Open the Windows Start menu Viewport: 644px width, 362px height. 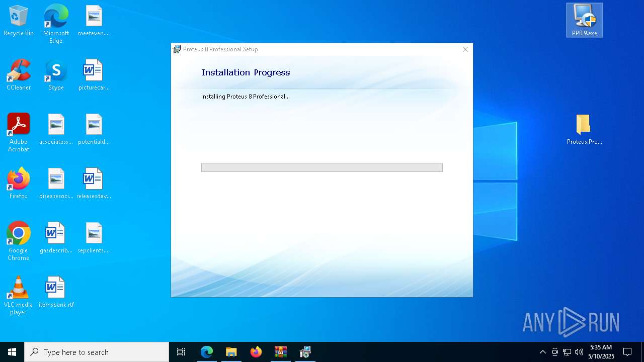pos(12,352)
